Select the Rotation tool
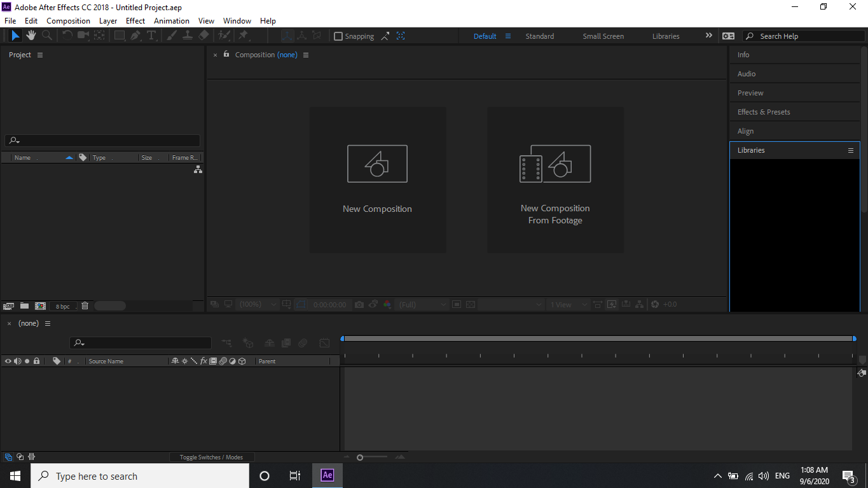This screenshot has width=868, height=488. tap(68, 36)
